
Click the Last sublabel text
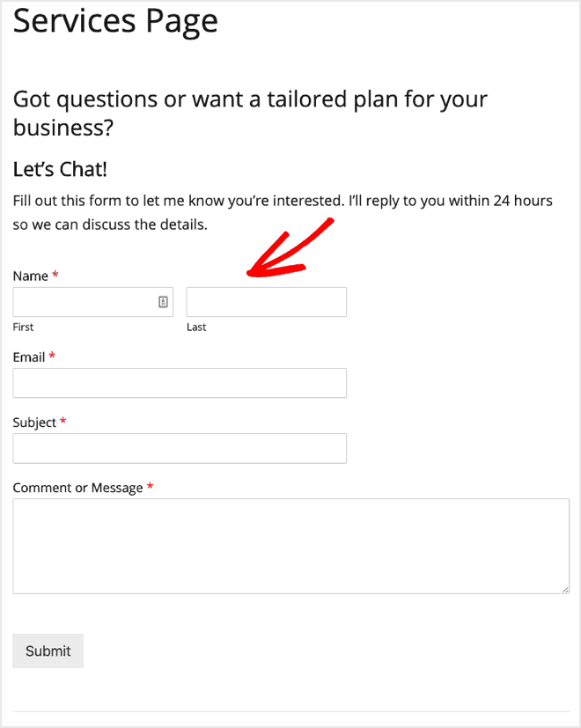pyautogui.click(x=195, y=327)
